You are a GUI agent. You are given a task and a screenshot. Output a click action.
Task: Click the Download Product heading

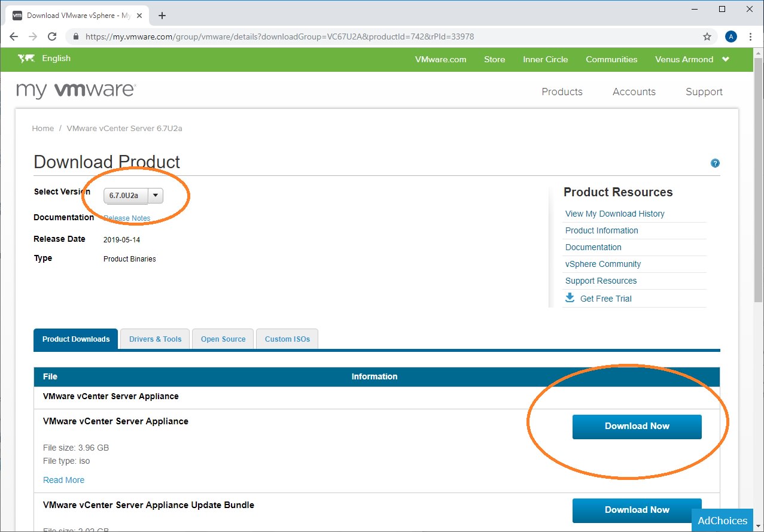tap(106, 162)
